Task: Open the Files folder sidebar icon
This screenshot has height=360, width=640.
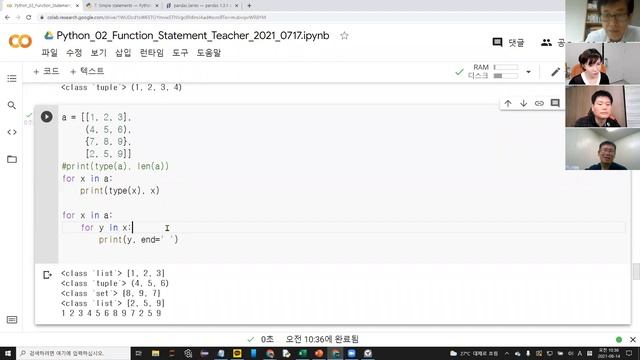Action: tap(12, 159)
